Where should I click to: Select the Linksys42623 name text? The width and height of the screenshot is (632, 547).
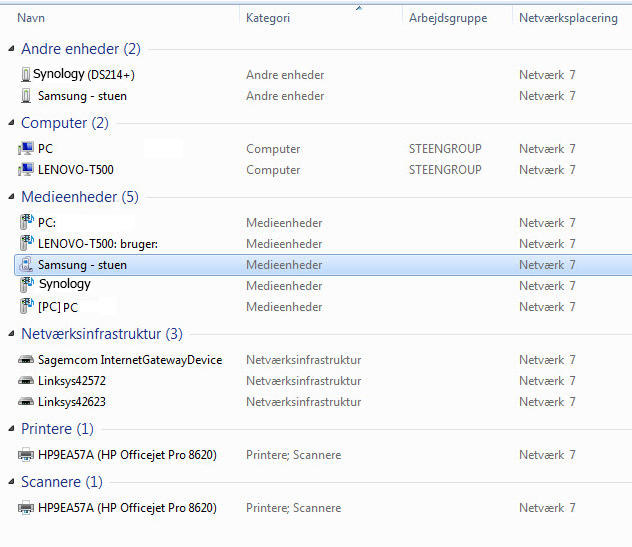coord(72,401)
